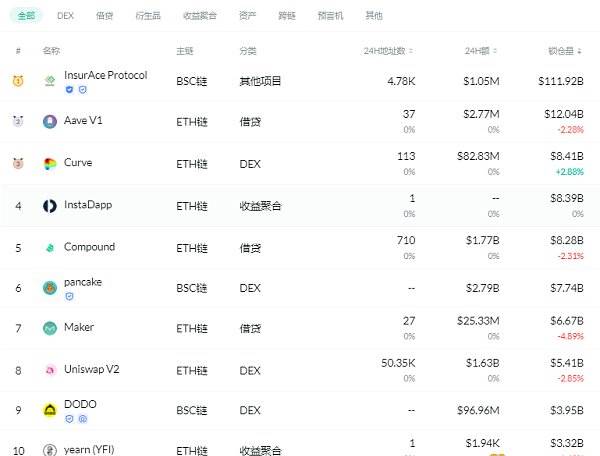Click Compound's $1.77B 24H volume

[x=482, y=240]
